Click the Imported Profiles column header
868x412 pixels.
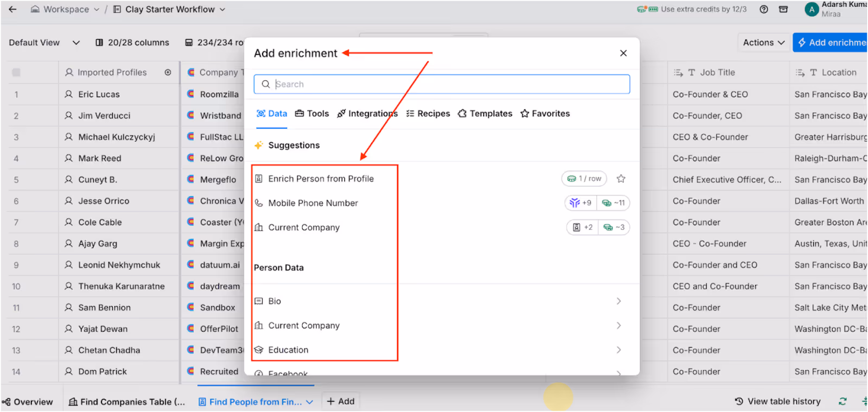[x=119, y=72]
